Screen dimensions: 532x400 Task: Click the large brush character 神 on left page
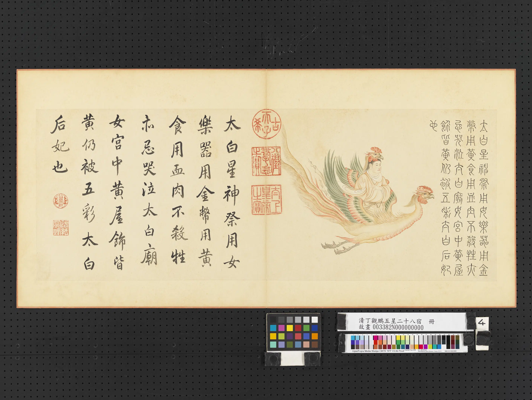(x=231, y=195)
